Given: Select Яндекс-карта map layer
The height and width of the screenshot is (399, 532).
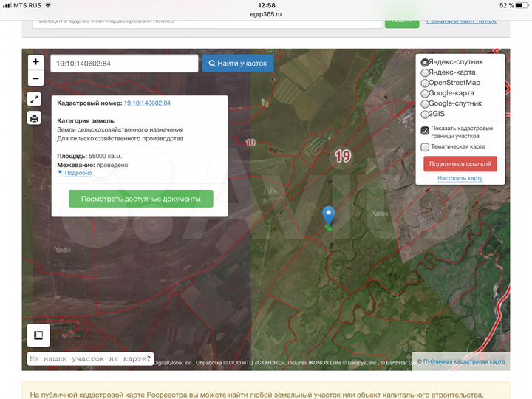Looking at the screenshot, I should (x=425, y=73).
